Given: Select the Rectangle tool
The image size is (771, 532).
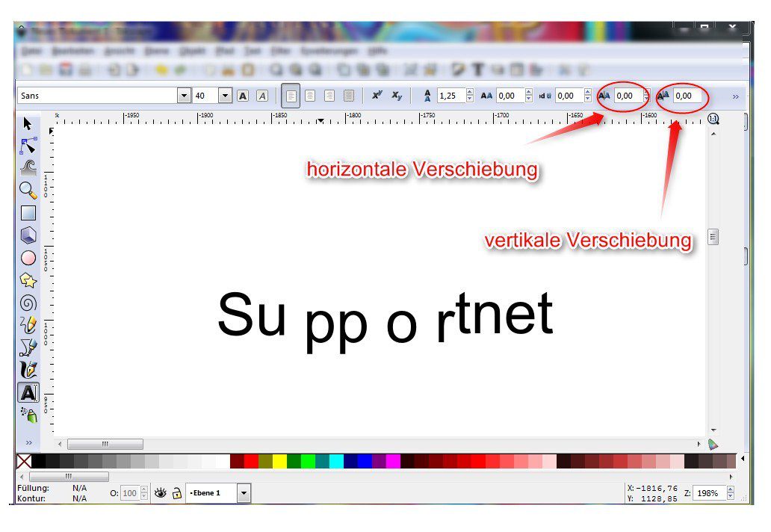Looking at the screenshot, I should click(28, 213).
